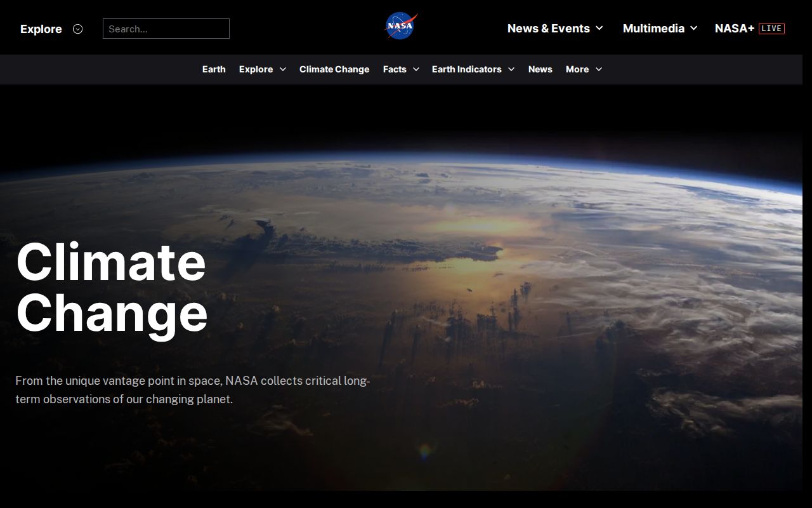The width and height of the screenshot is (812, 508).
Task: Click the NASA+ LIVE badge
Action: point(771,28)
